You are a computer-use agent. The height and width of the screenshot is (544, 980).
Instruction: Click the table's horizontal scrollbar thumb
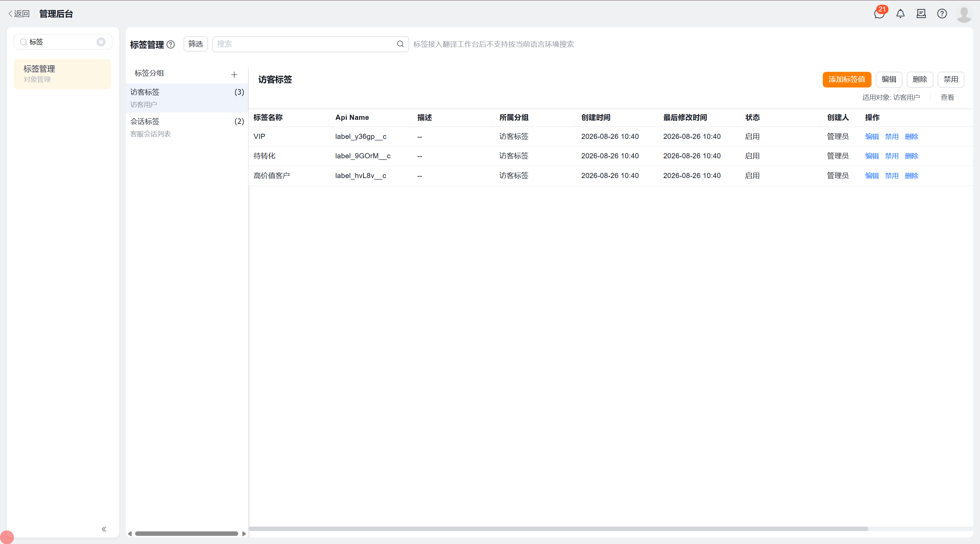(558, 529)
